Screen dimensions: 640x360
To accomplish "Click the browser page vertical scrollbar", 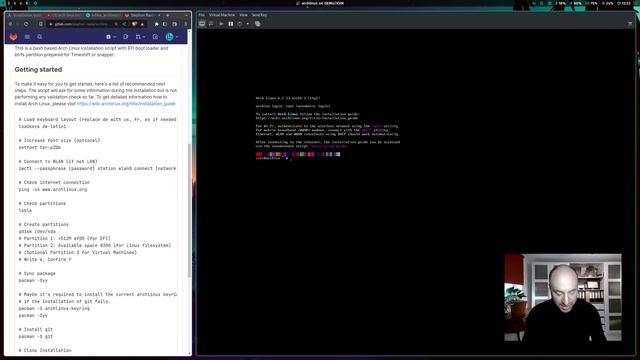I will (x=189, y=210).
